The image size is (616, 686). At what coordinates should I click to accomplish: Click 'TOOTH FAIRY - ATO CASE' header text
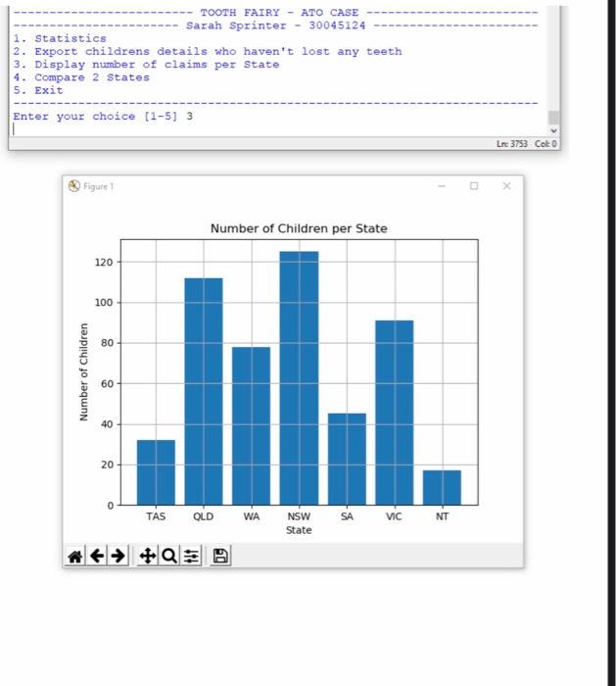[279, 13]
